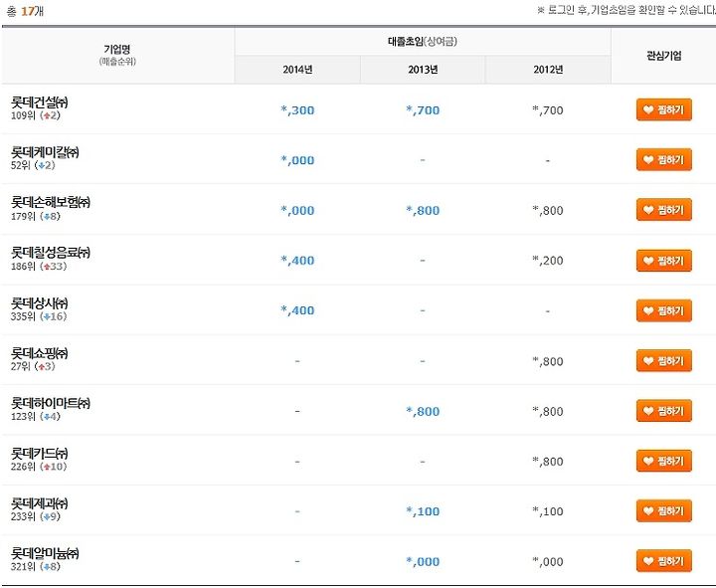Select rank text 186위 under 롯데칠성음료
This screenshot has width=716, height=588.
pos(23,266)
